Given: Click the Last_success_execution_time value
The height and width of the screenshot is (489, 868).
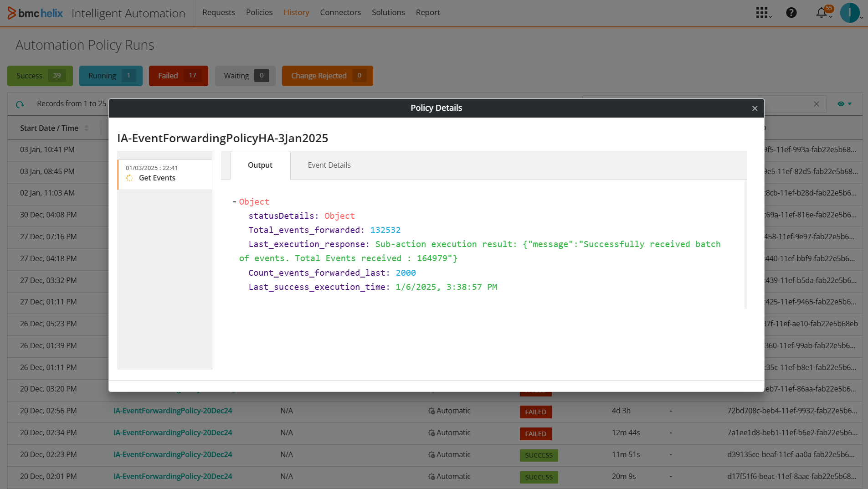Looking at the screenshot, I should (x=447, y=287).
